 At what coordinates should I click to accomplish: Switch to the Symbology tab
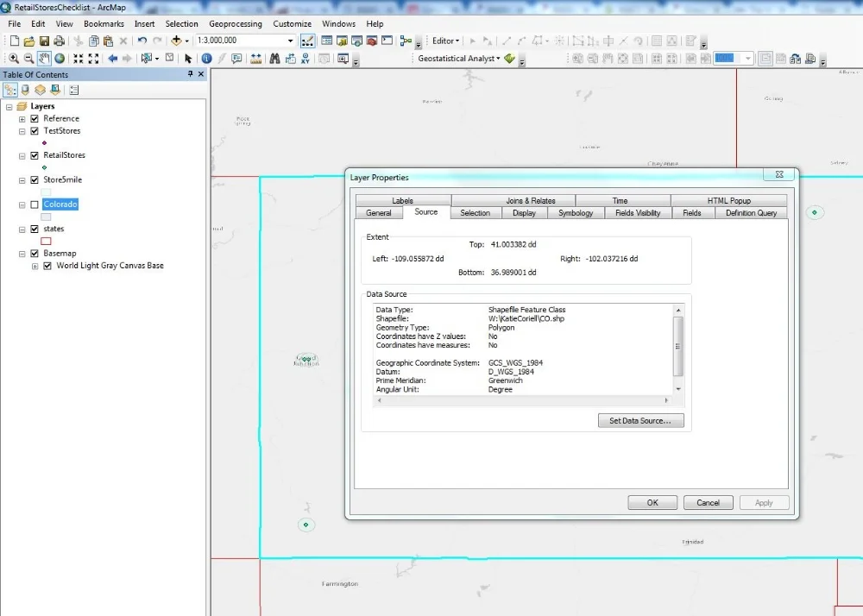pyautogui.click(x=576, y=213)
